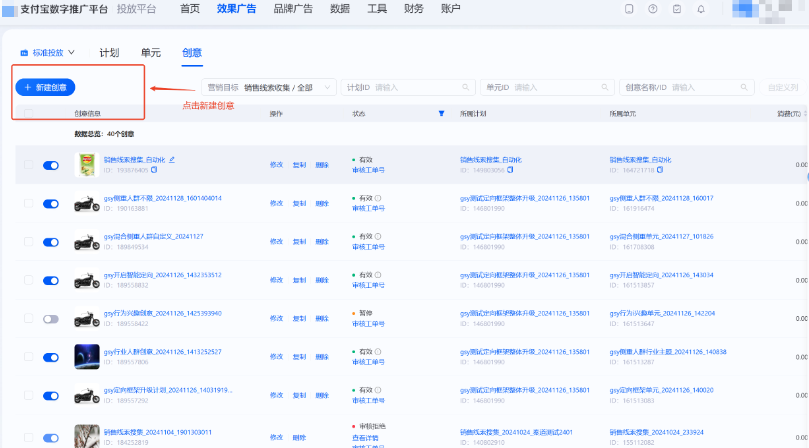809x448 pixels.
Task: Click 查看详情 on the rejected creative row
Action: (365, 438)
